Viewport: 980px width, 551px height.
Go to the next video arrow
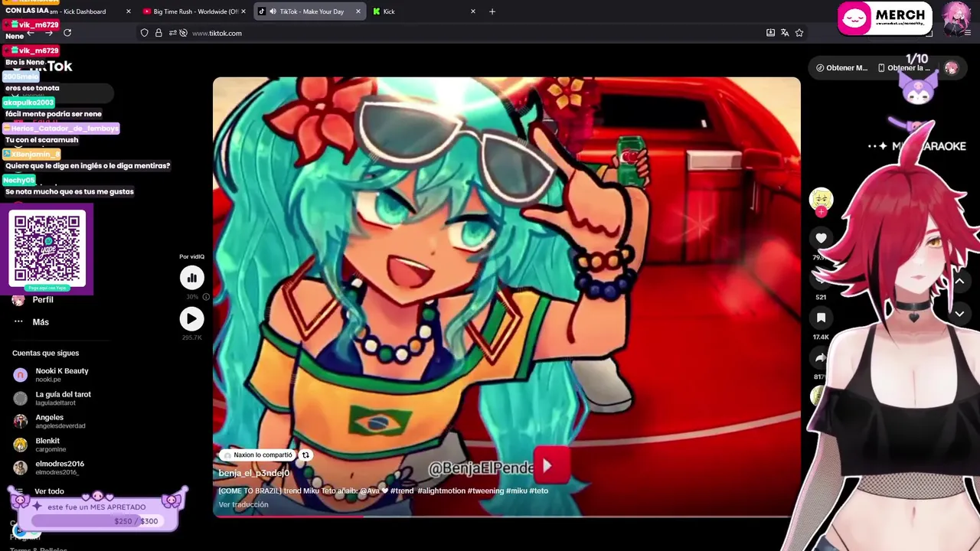coord(959,314)
